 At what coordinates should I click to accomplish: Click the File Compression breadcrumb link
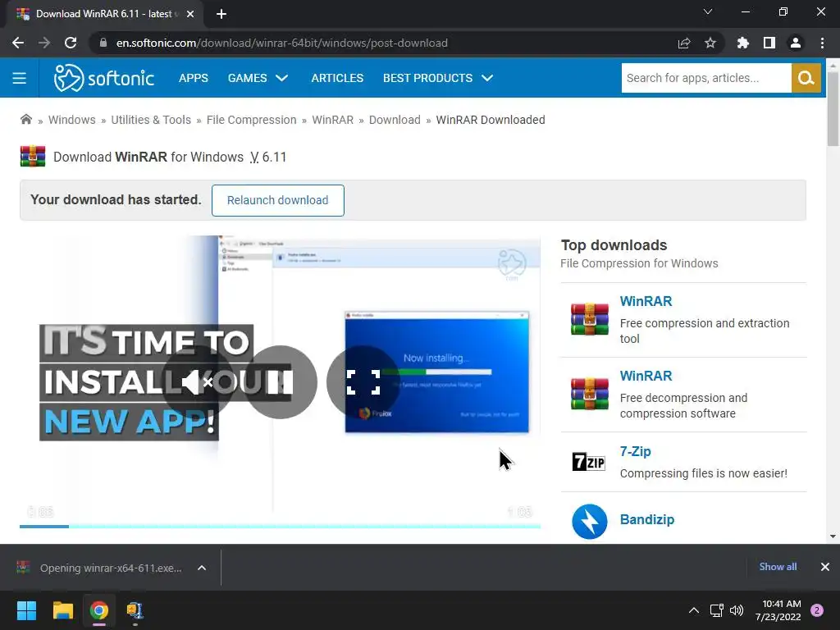click(x=251, y=120)
